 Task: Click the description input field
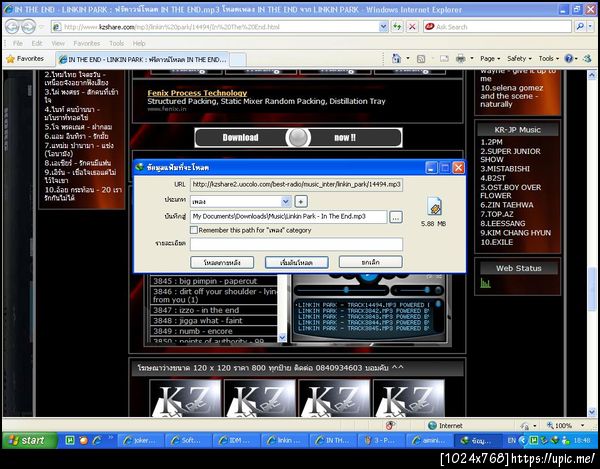pyautogui.click(x=296, y=244)
